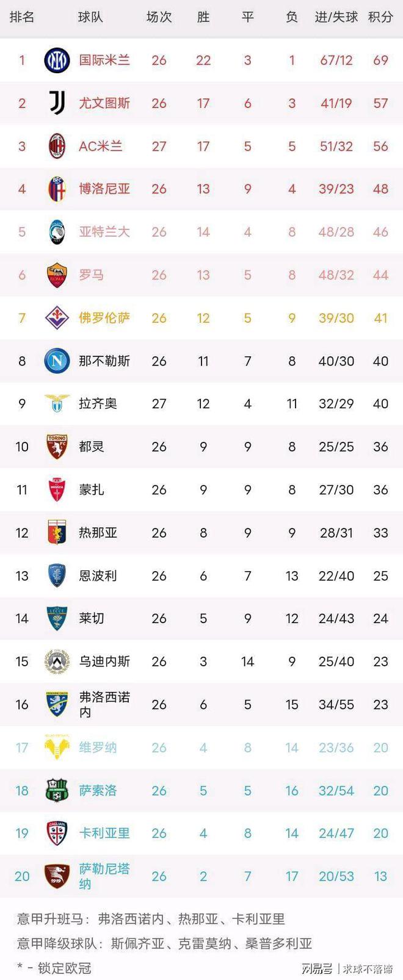
Task: Click the Juventus club logo
Action: pos(57,103)
